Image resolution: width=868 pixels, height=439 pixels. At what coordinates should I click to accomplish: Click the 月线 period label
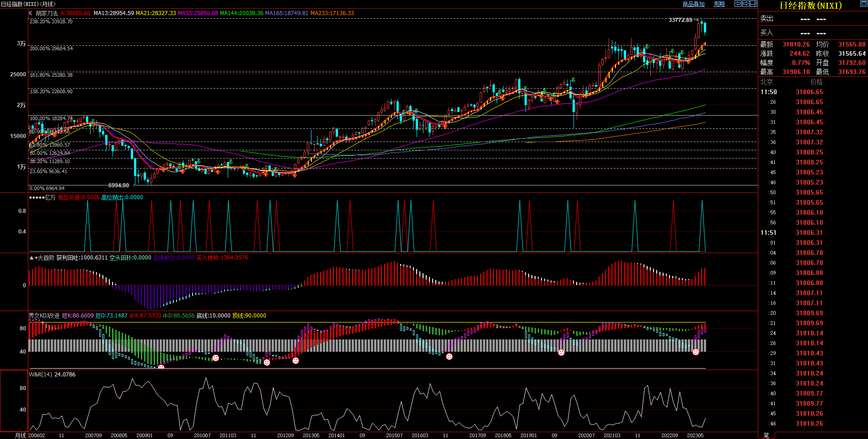21,435
